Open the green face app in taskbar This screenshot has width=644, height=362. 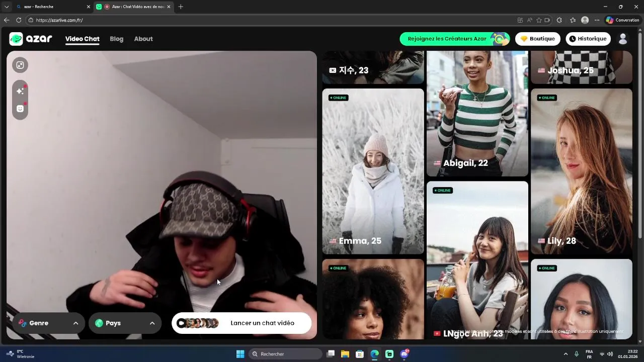[389, 354]
